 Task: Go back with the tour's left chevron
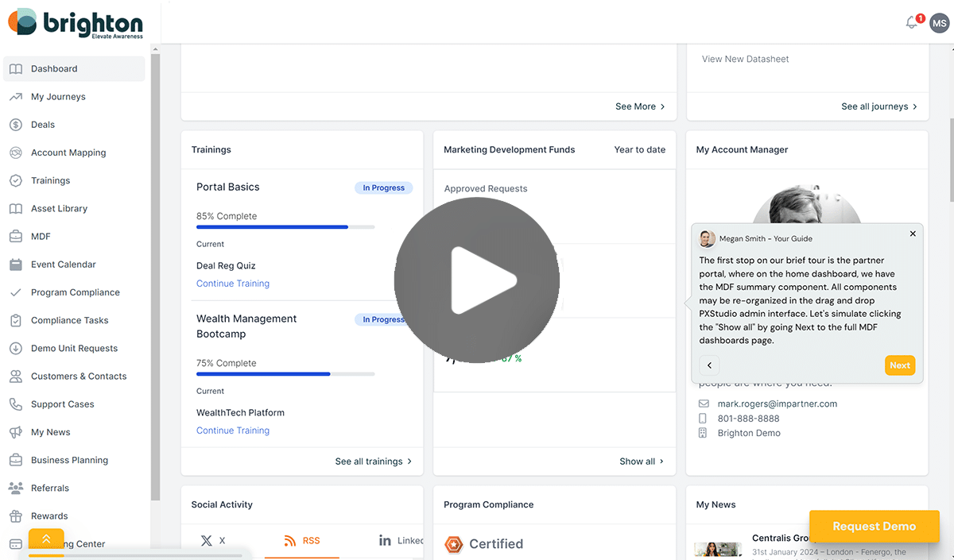709,365
